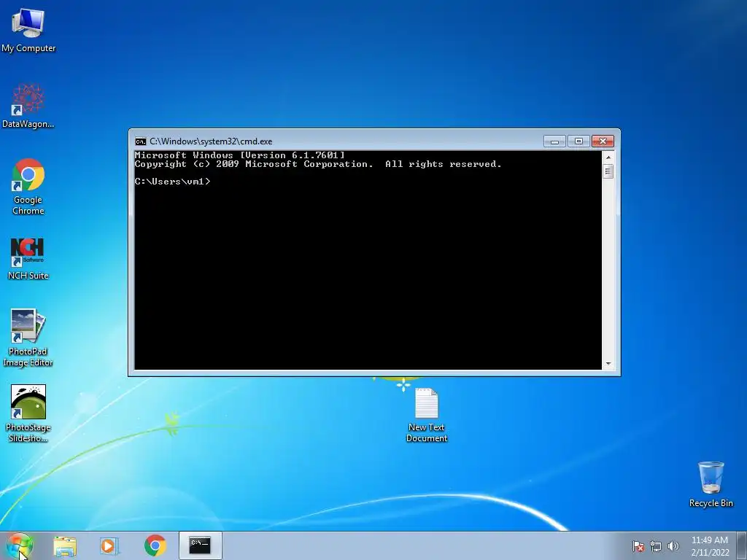Click the C:\Users\vm1> prompt line
The height and width of the screenshot is (560, 747).
[x=172, y=182]
